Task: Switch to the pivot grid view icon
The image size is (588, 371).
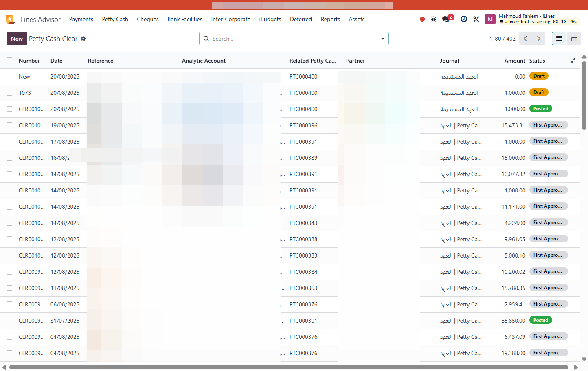Action: coord(574,39)
